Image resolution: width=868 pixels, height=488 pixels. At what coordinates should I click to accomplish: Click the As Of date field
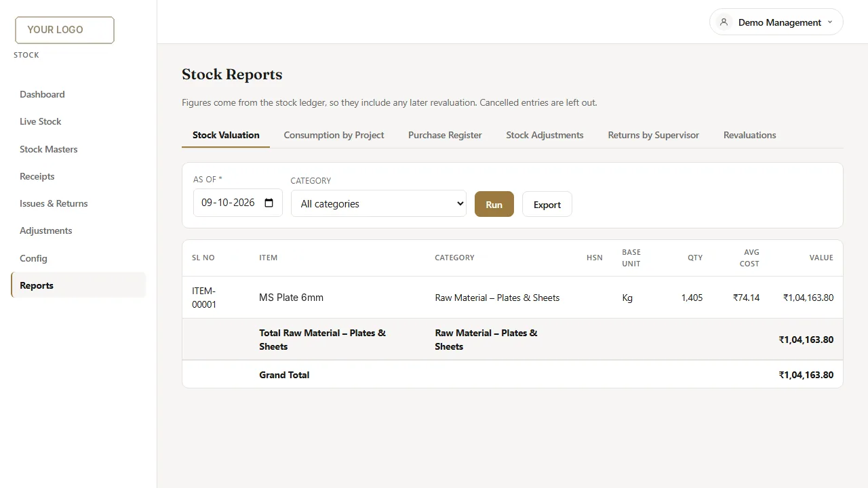coord(238,203)
